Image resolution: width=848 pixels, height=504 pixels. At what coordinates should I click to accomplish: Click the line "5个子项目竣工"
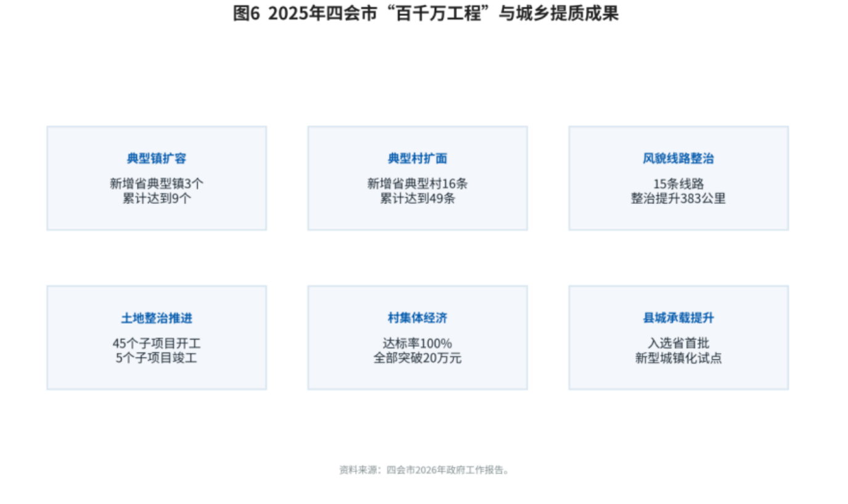tap(157, 358)
